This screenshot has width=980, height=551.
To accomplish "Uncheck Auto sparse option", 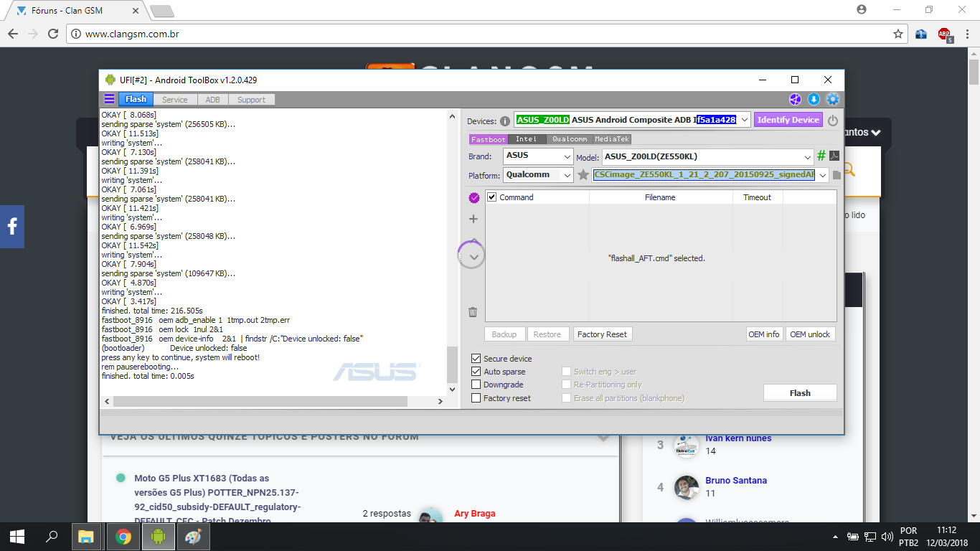I will tap(476, 372).
